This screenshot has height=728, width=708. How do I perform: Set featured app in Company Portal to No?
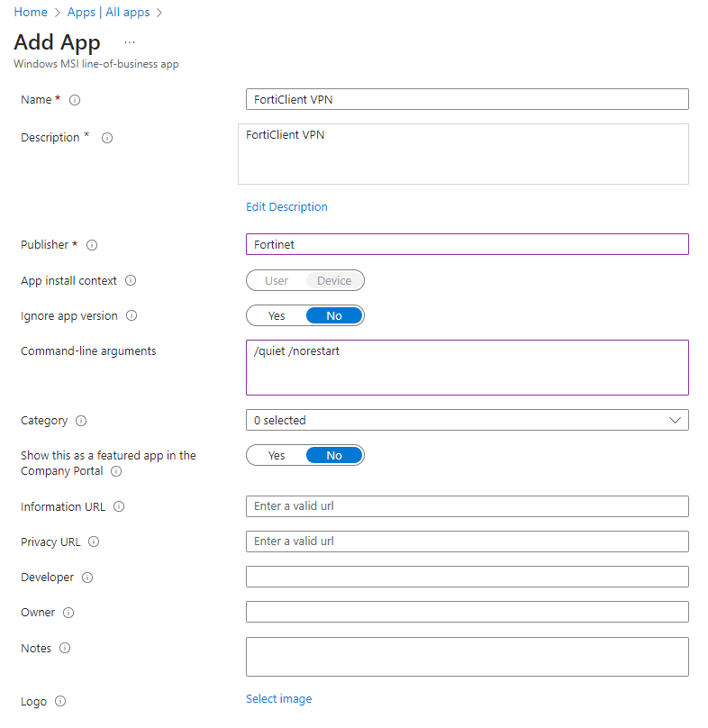(334, 456)
